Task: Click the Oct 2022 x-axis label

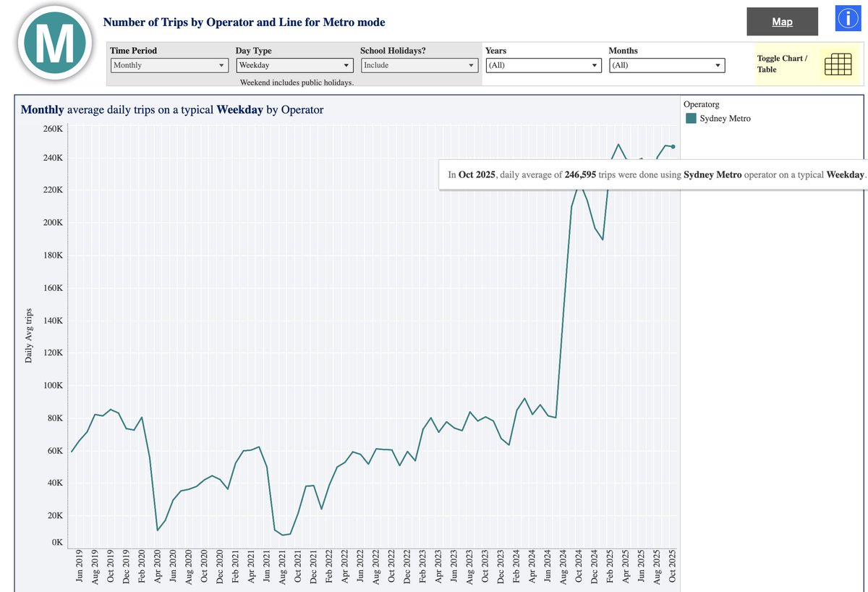Action: [392, 567]
